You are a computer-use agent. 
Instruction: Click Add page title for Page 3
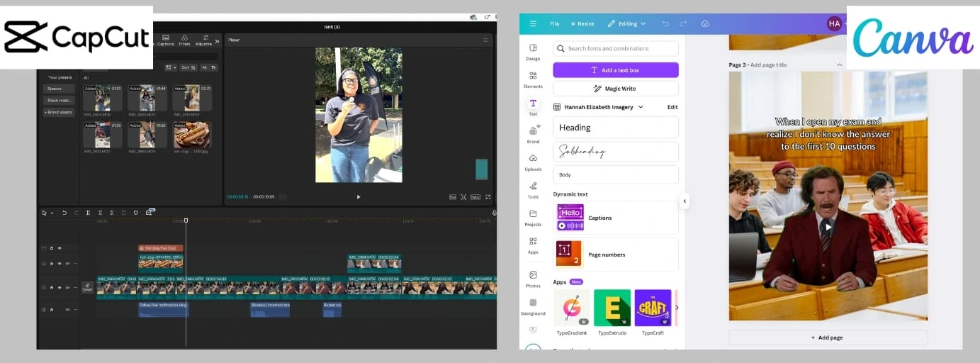click(x=769, y=65)
